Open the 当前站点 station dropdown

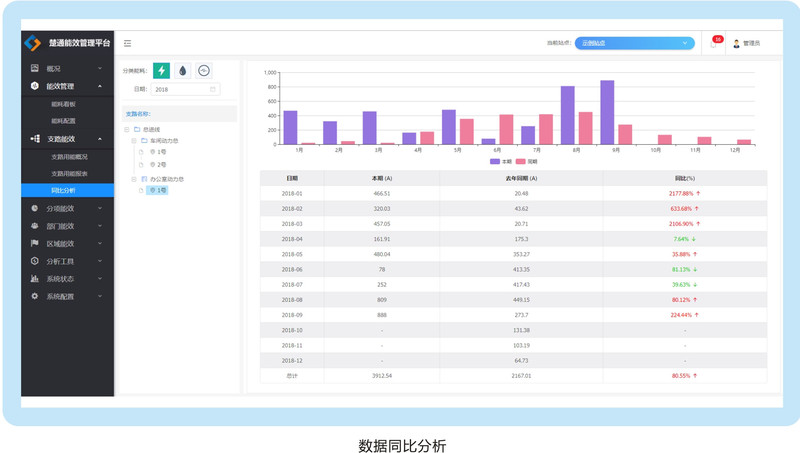tap(635, 43)
